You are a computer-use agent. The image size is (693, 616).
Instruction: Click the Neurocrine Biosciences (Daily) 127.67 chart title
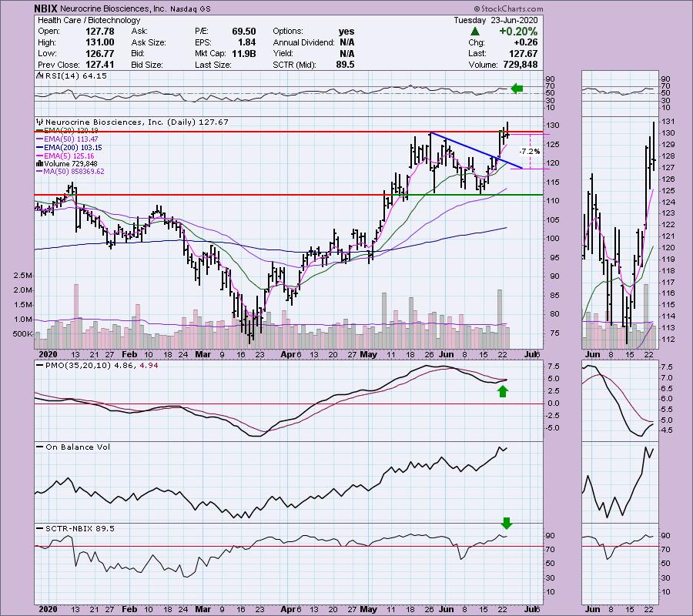137,122
